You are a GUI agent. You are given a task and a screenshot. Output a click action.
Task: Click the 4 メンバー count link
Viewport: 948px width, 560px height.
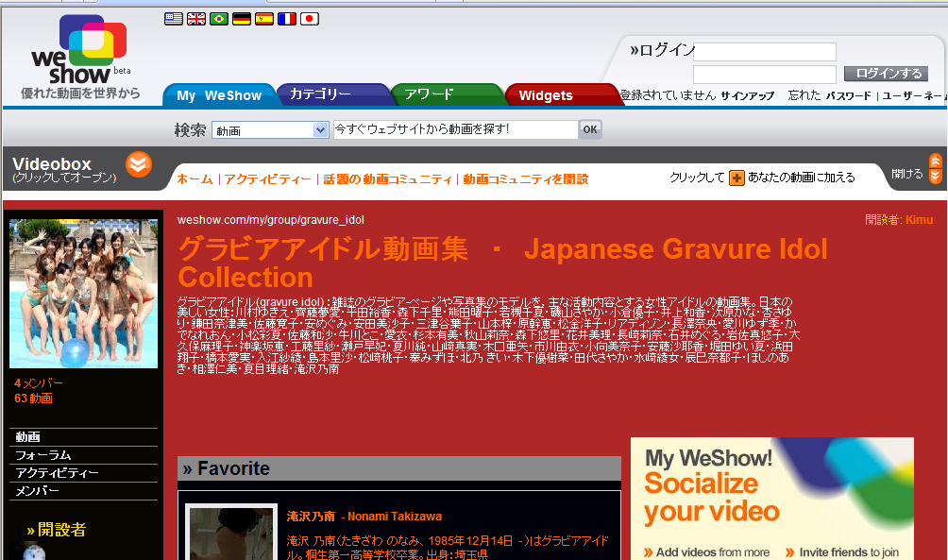39,382
